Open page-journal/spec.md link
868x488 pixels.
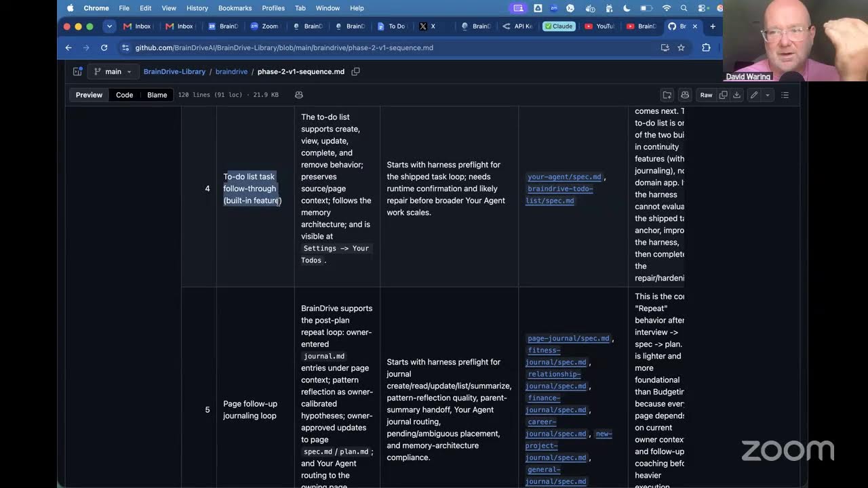568,338
